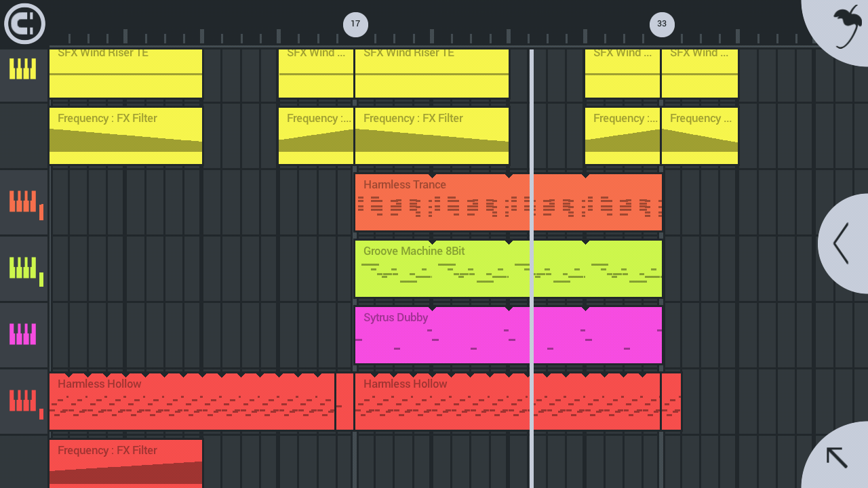Viewport: 868px width, 488px height.
Task: Select SFX Wind Riser TE clip beginning at bar 17
Action: click(432, 73)
